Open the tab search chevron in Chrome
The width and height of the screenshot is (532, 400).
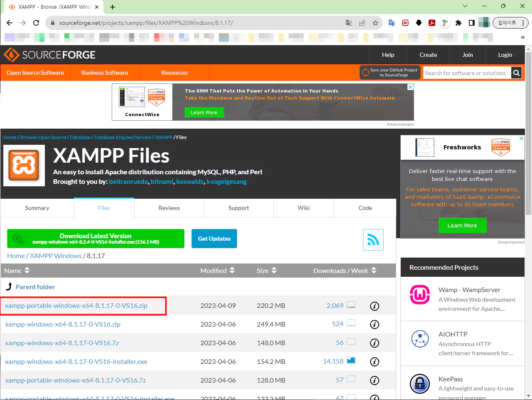coord(465,6)
